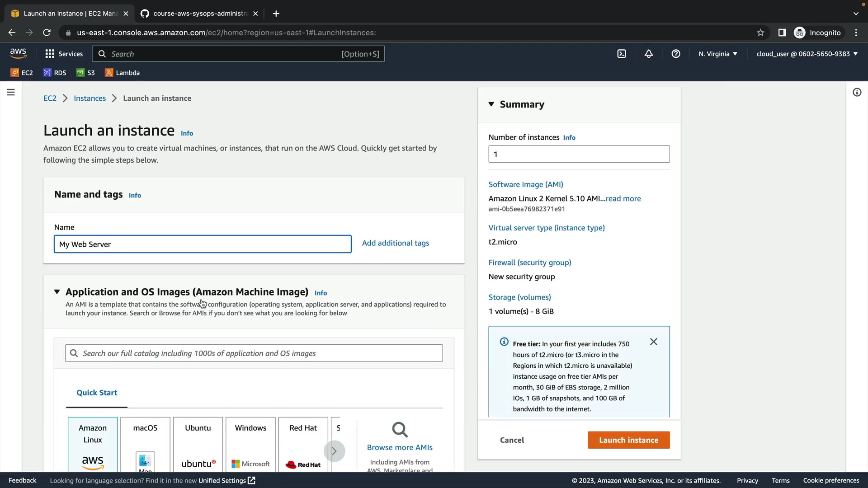Click the help question mark icon

tap(676, 54)
